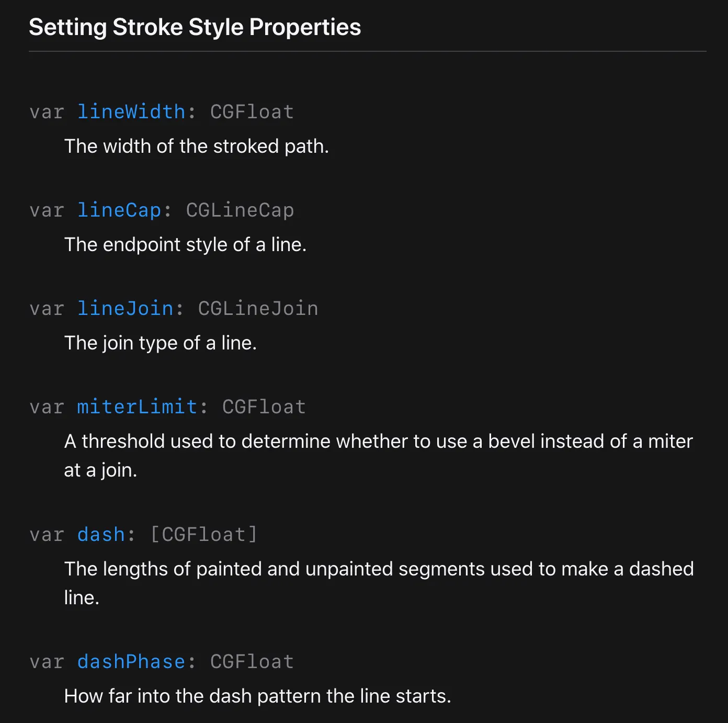
Task: Click the CGFloat type beside dashPhase
Action: [252, 662]
